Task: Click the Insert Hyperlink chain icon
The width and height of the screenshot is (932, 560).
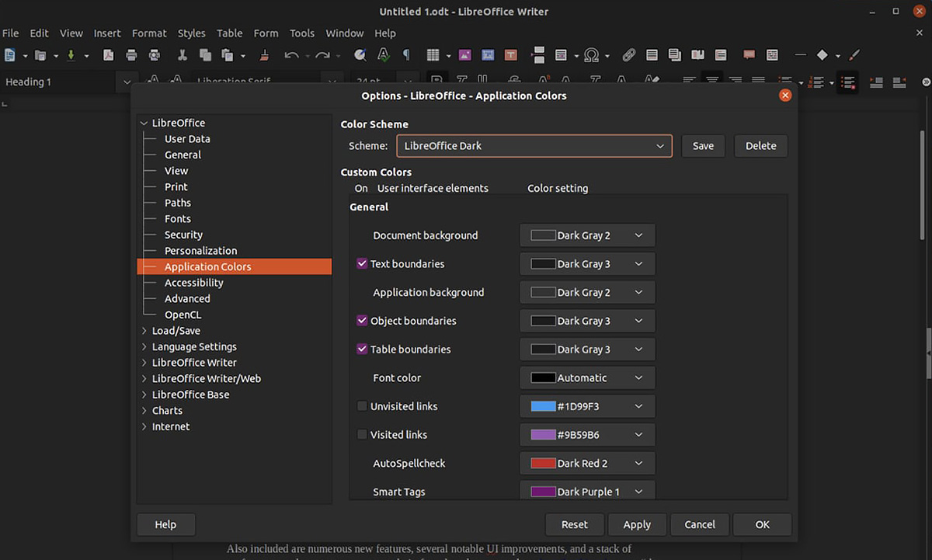Action: pyautogui.click(x=629, y=55)
